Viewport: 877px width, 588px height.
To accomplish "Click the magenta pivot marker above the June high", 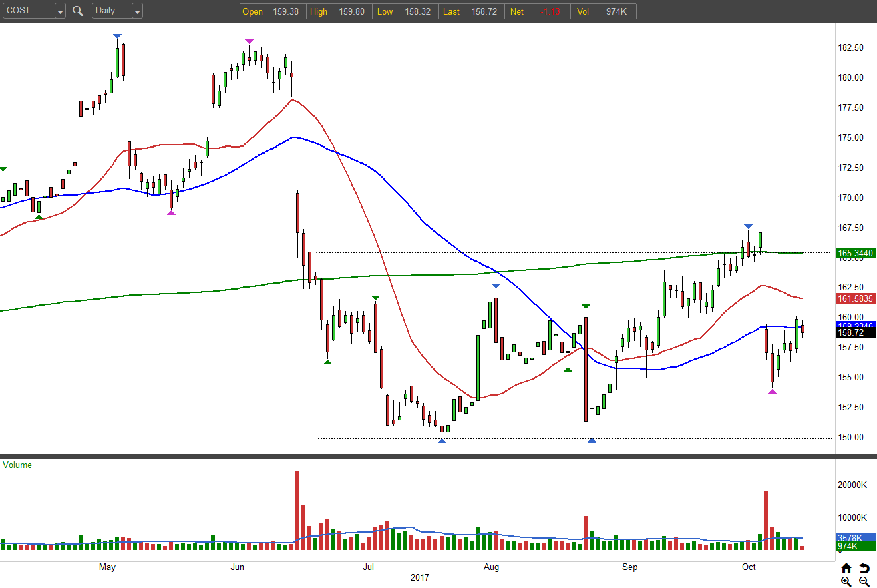I will click(x=249, y=41).
